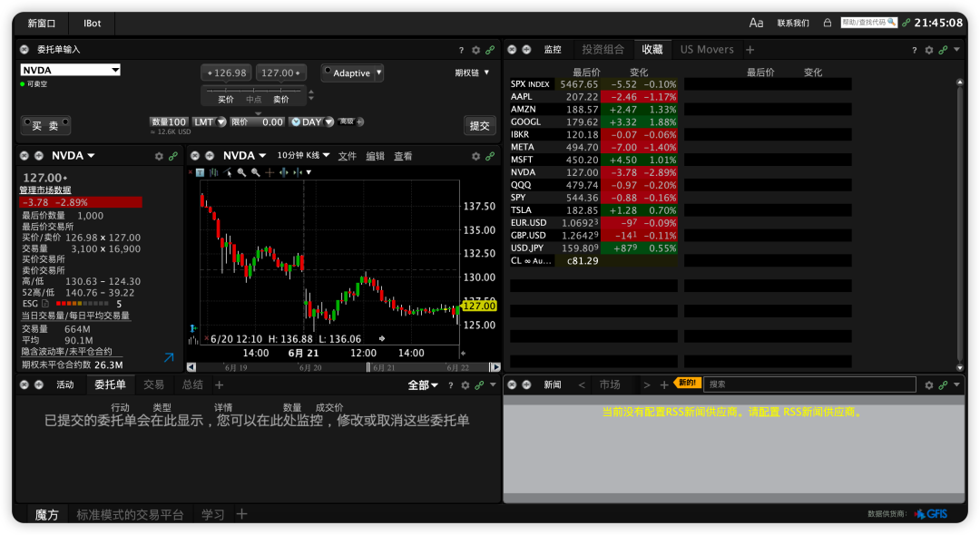Open the ESG report document icon

pyautogui.click(x=45, y=304)
